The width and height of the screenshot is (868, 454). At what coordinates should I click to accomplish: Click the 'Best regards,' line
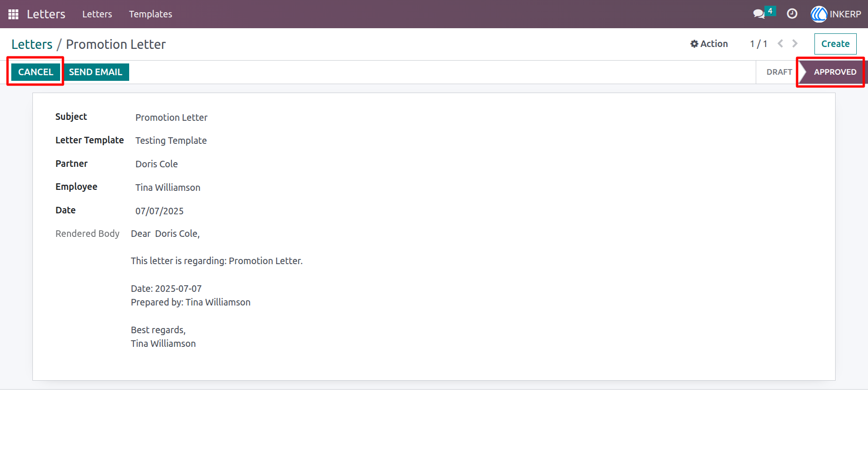(158, 330)
